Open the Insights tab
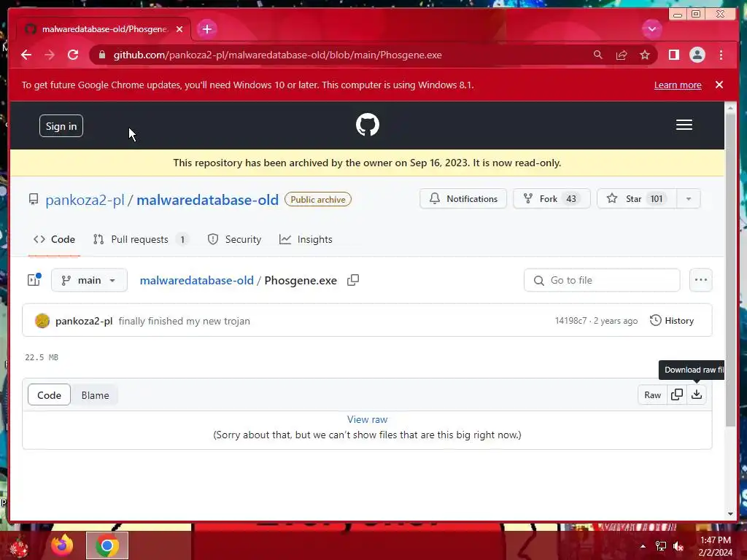Viewport: 747px width, 560px height. coord(306,239)
